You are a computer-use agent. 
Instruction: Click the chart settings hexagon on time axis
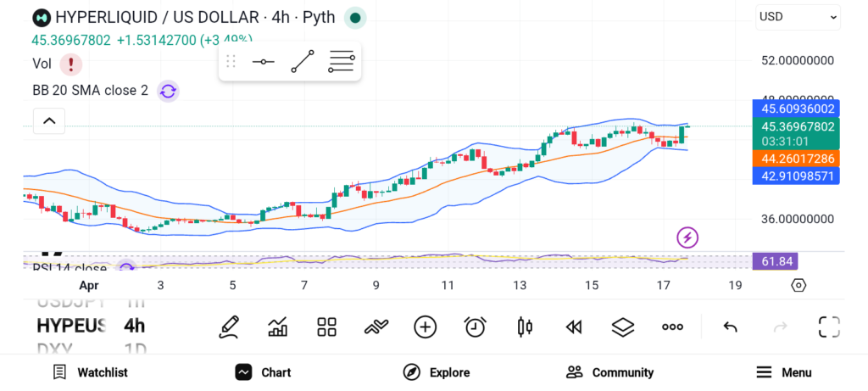click(x=798, y=285)
